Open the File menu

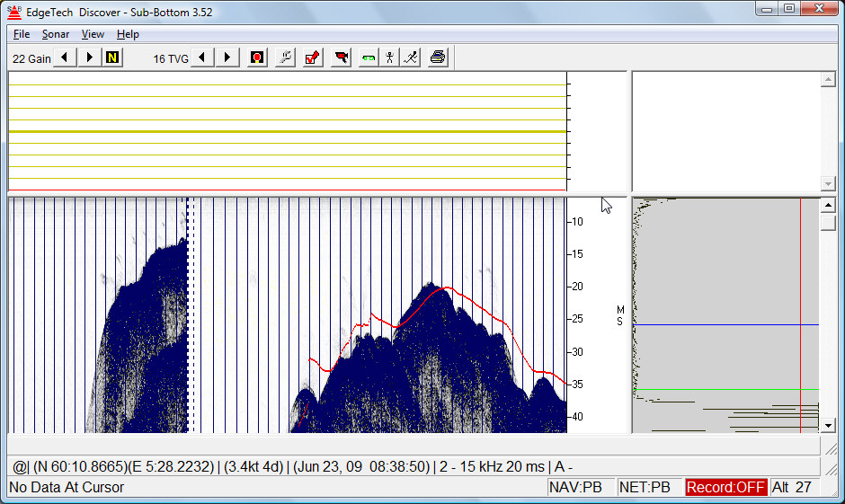pos(22,34)
